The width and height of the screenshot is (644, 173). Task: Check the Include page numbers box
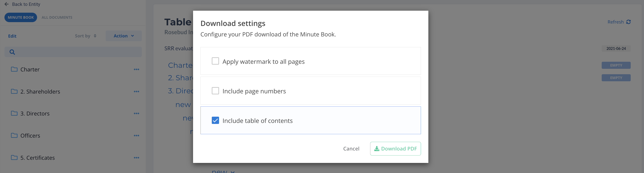point(215,91)
